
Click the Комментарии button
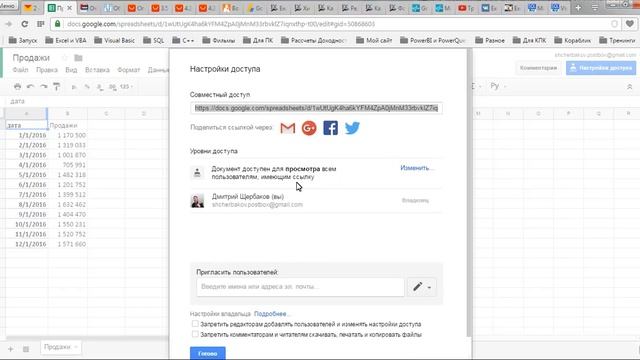pyautogui.click(x=538, y=68)
